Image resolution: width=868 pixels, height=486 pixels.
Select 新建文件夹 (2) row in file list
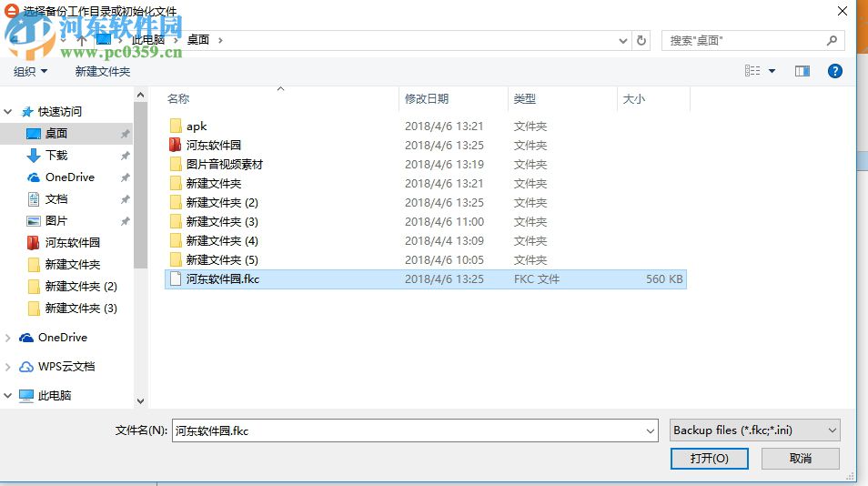(425, 203)
